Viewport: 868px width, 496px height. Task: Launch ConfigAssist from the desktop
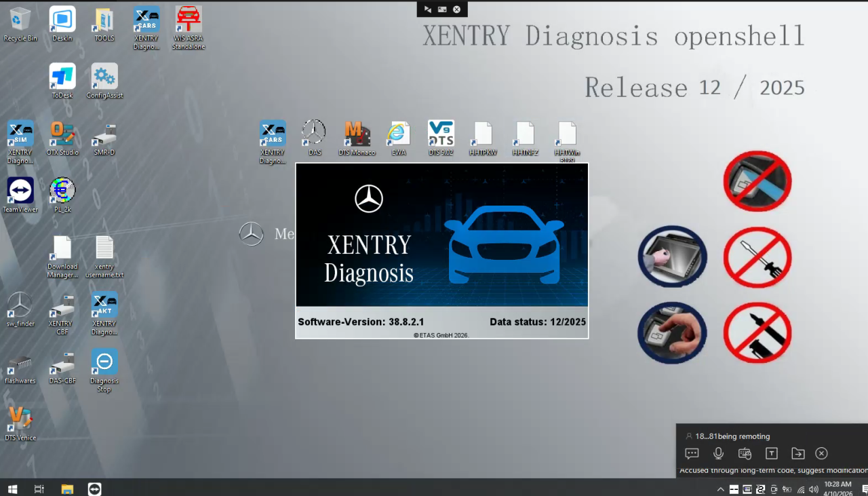(104, 78)
